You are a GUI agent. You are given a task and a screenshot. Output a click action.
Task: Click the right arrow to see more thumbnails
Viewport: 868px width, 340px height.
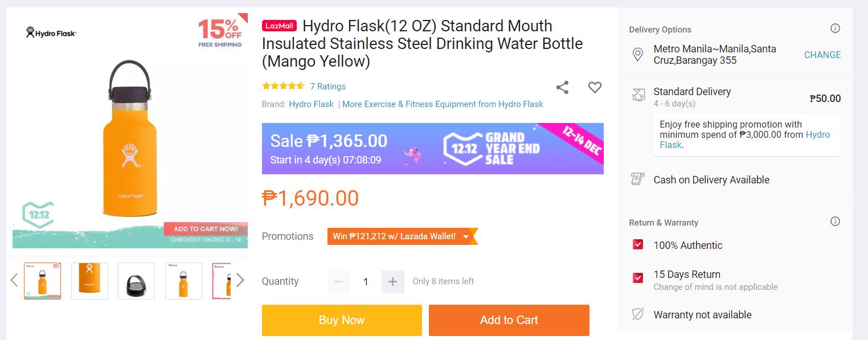coord(241,280)
